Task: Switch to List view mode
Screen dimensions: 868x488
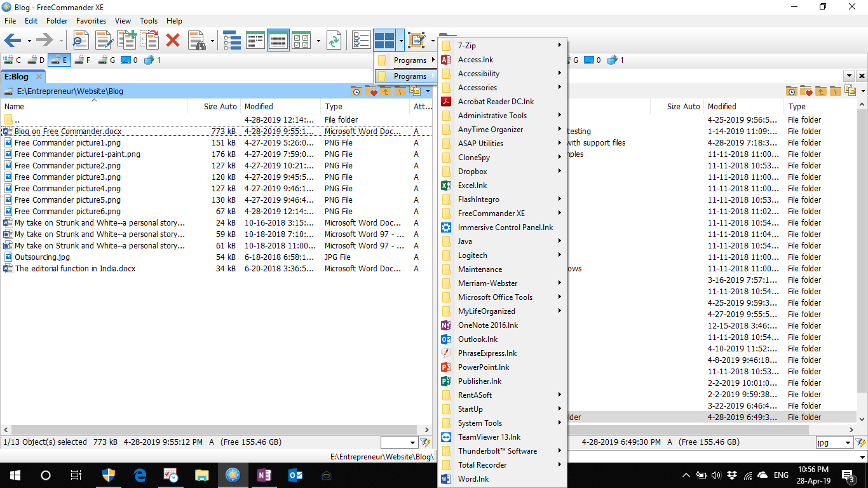Action: tap(255, 41)
